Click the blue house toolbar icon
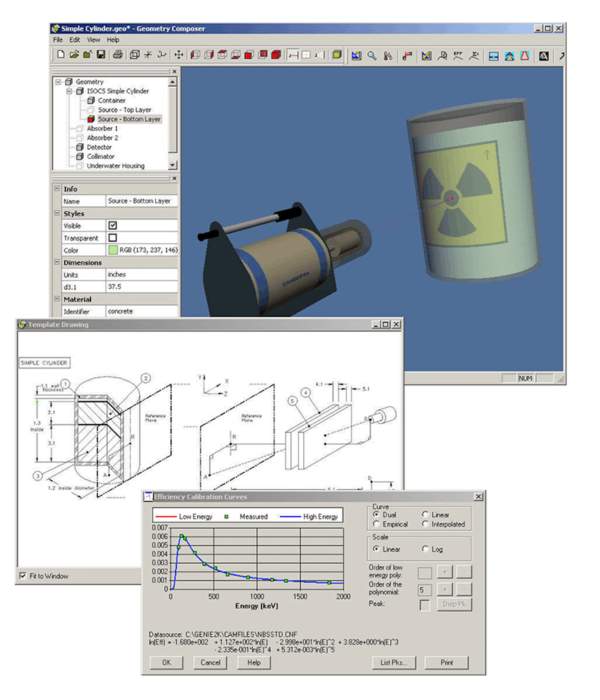 pos(509,56)
